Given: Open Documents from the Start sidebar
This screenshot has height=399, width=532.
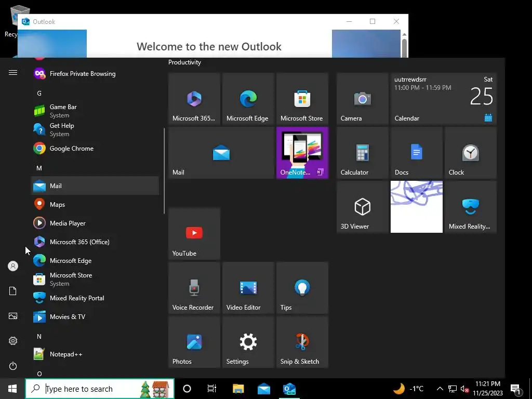Looking at the screenshot, I should pyautogui.click(x=13, y=291).
